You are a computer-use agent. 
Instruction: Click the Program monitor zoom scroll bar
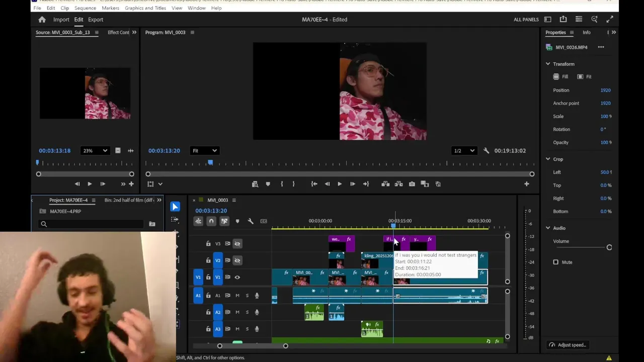click(x=340, y=174)
